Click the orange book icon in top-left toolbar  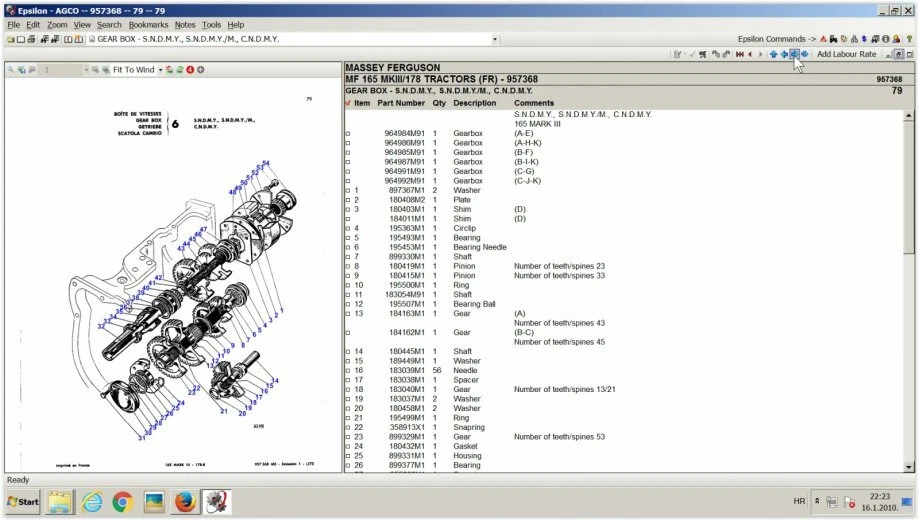point(79,39)
